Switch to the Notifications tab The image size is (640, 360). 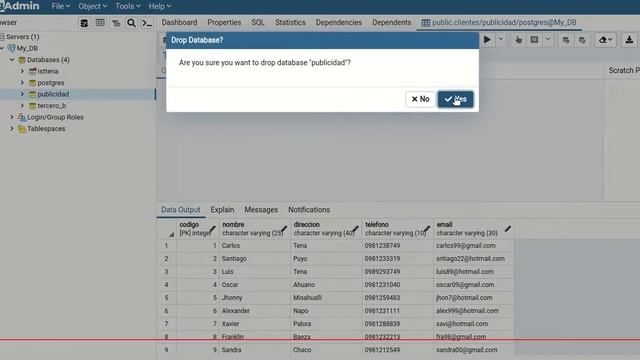(309, 210)
